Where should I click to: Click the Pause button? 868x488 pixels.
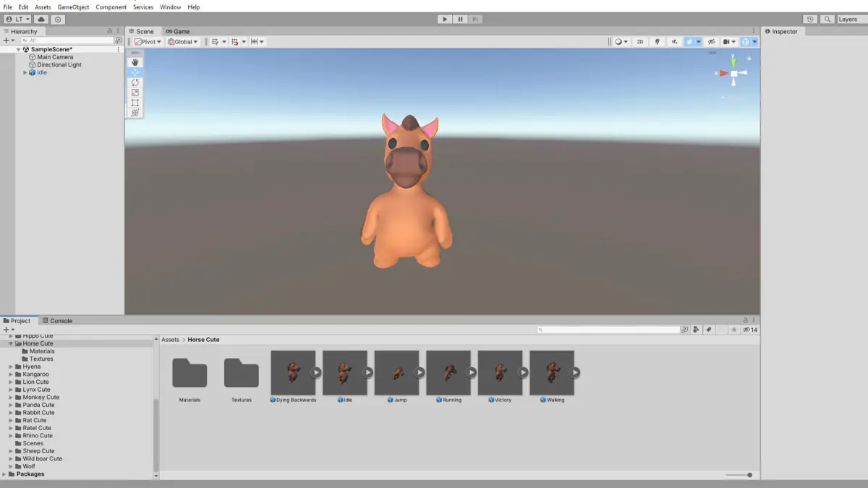coord(460,20)
